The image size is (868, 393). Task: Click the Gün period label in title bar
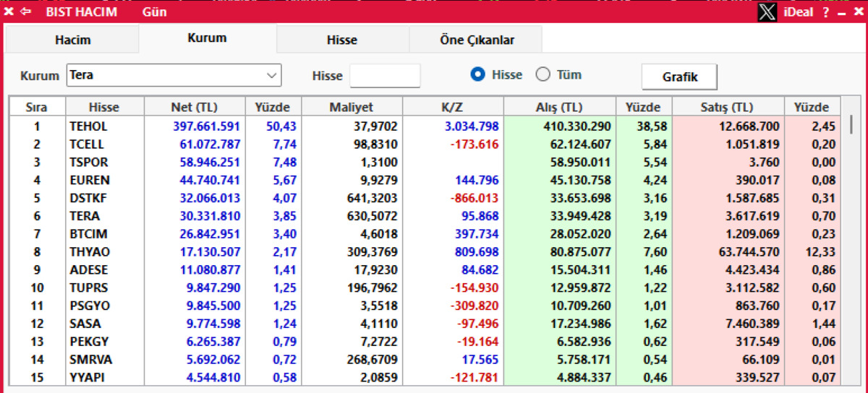pyautogui.click(x=154, y=12)
